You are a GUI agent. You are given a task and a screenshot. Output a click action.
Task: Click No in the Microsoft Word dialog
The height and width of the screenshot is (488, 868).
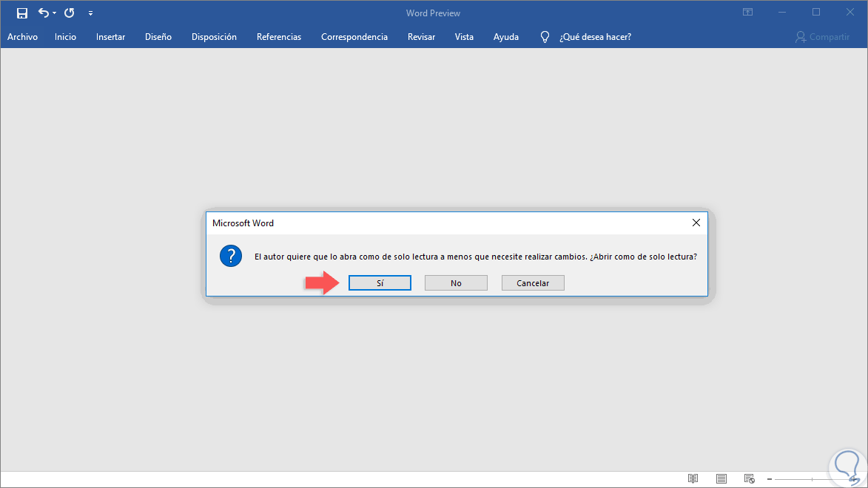456,282
